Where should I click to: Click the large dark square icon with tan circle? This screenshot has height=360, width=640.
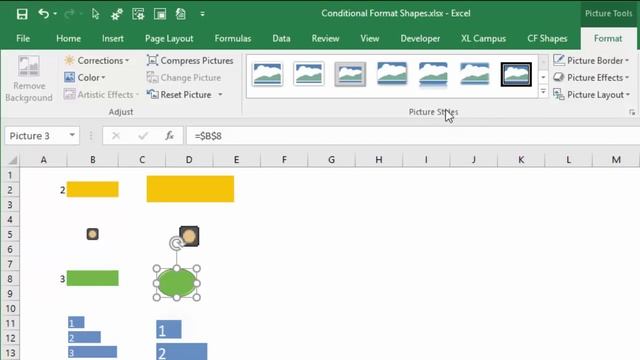(189, 236)
